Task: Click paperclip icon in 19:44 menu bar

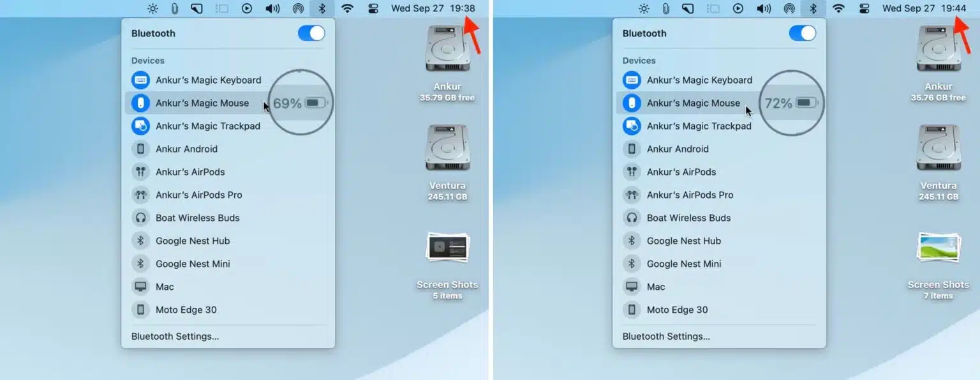Action: (x=665, y=8)
